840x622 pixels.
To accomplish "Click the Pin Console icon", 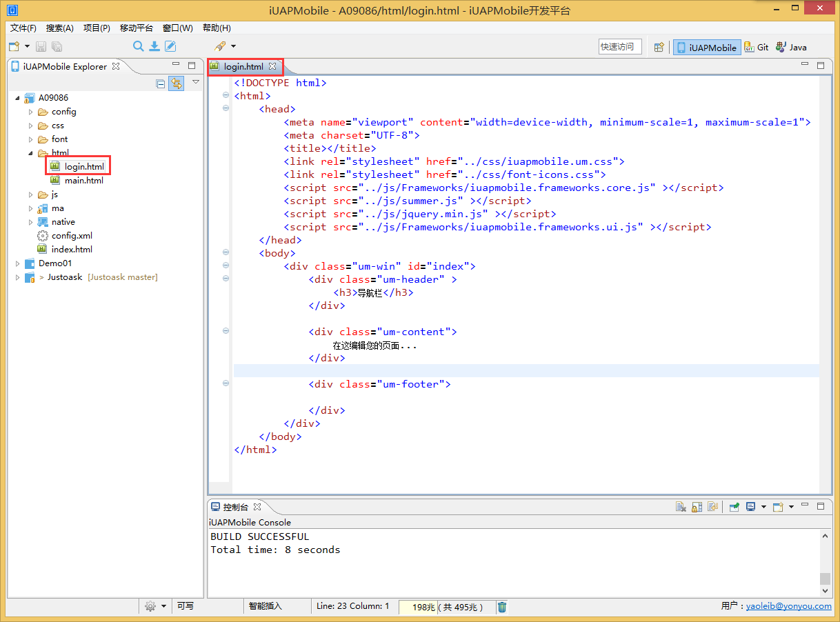I will pos(734,507).
